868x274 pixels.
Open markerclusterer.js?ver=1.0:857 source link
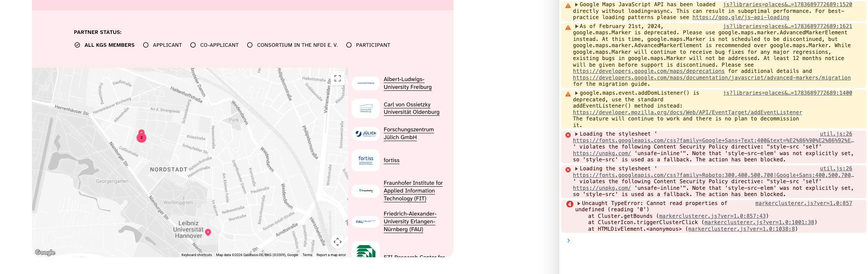point(804,203)
